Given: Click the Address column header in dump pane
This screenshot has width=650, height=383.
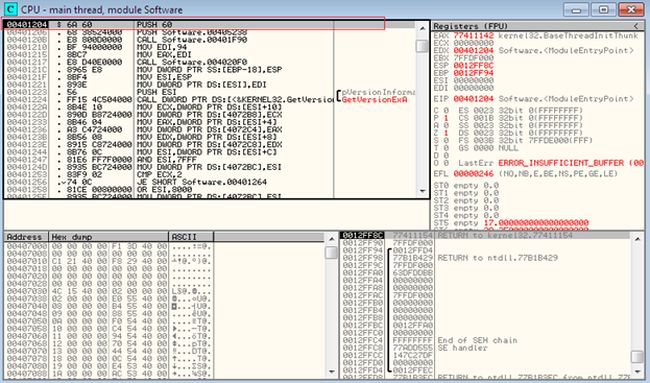Looking at the screenshot, I should tap(26, 237).
